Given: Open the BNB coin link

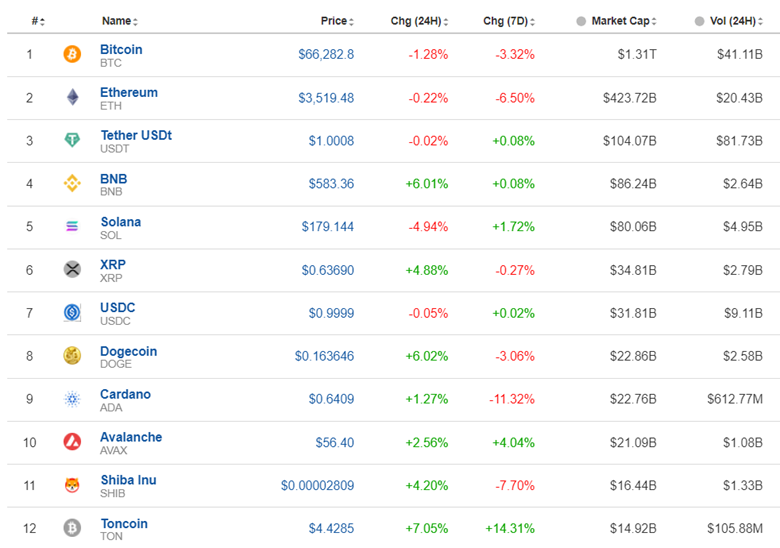Looking at the screenshot, I should (x=113, y=179).
